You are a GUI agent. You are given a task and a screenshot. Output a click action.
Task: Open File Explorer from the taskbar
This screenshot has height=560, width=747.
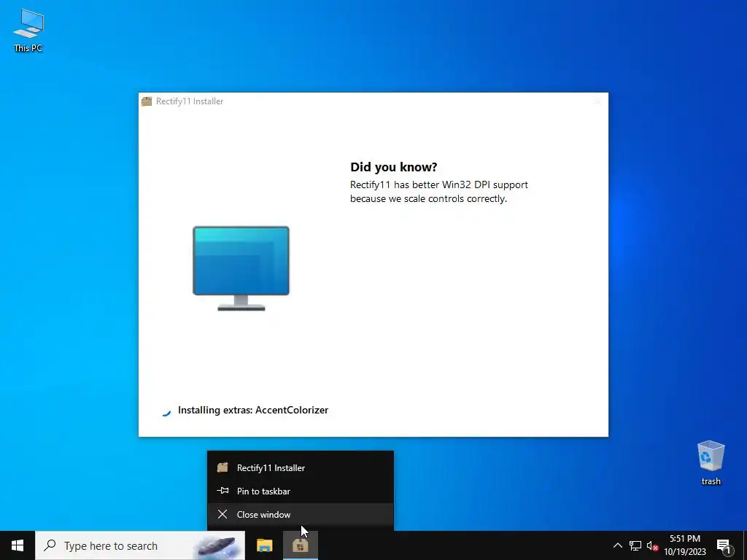coord(264,545)
